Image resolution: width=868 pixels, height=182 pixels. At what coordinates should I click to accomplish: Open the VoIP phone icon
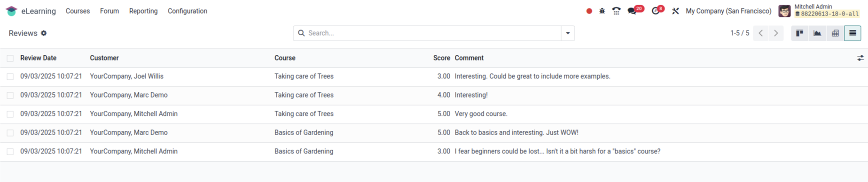tap(616, 11)
